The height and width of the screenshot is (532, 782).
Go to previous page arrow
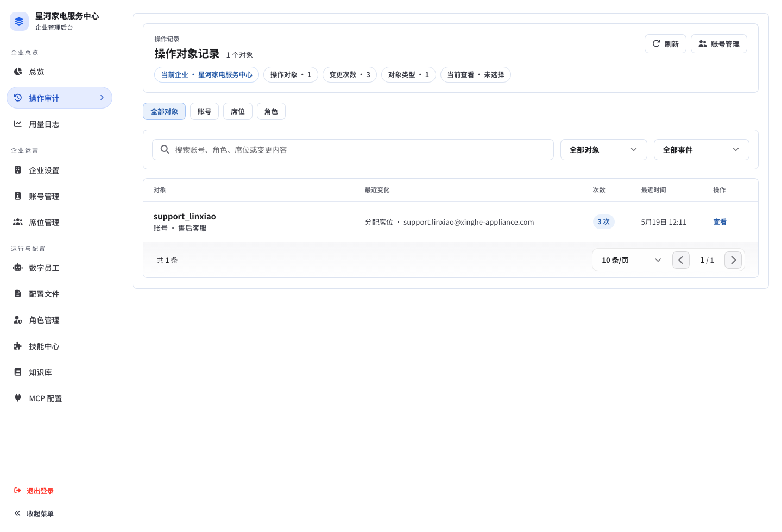click(681, 260)
